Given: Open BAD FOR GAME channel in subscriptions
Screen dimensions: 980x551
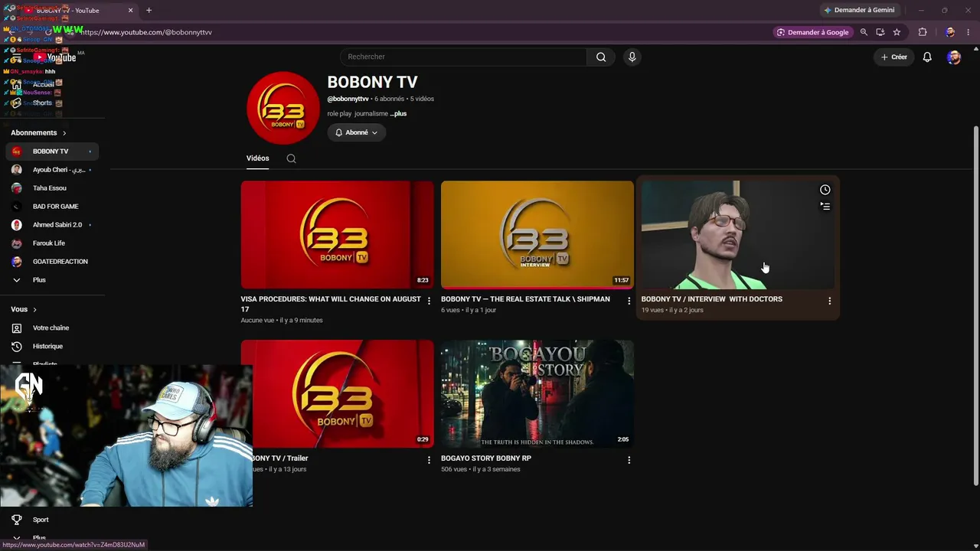Looking at the screenshot, I should point(51,207).
